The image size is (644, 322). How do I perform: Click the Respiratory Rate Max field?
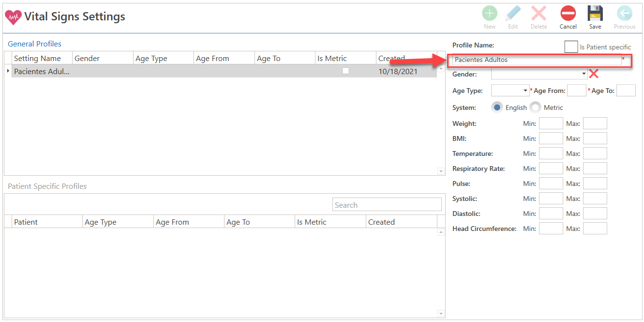[595, 169]
